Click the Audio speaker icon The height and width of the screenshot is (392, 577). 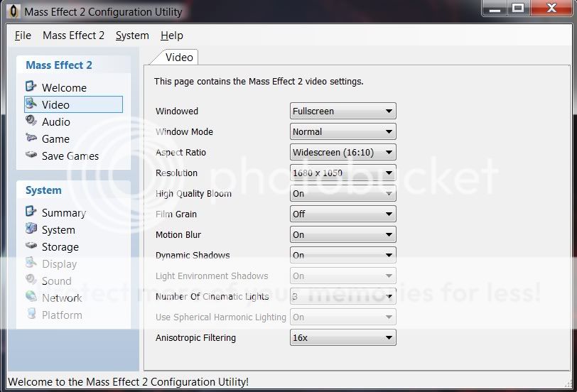point(31,121)
